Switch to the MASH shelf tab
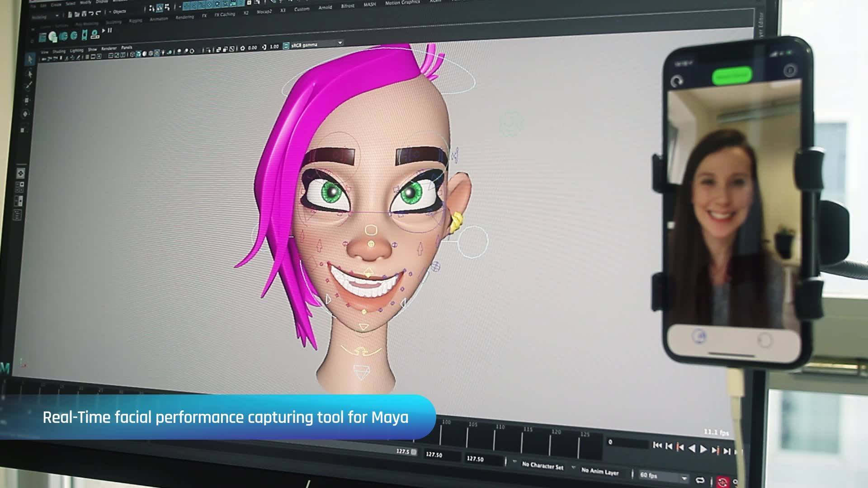Viewport: 868px width, 488px height. 369,5
